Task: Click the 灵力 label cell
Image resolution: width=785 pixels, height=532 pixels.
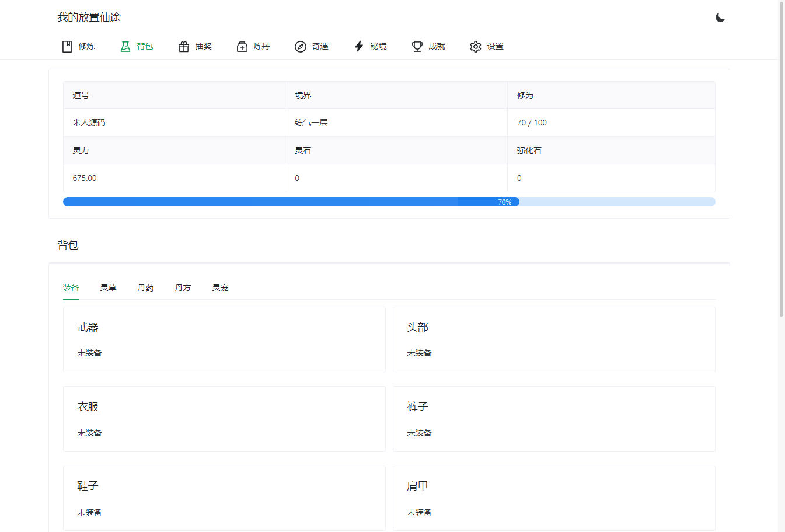Action: pos(174,150)
